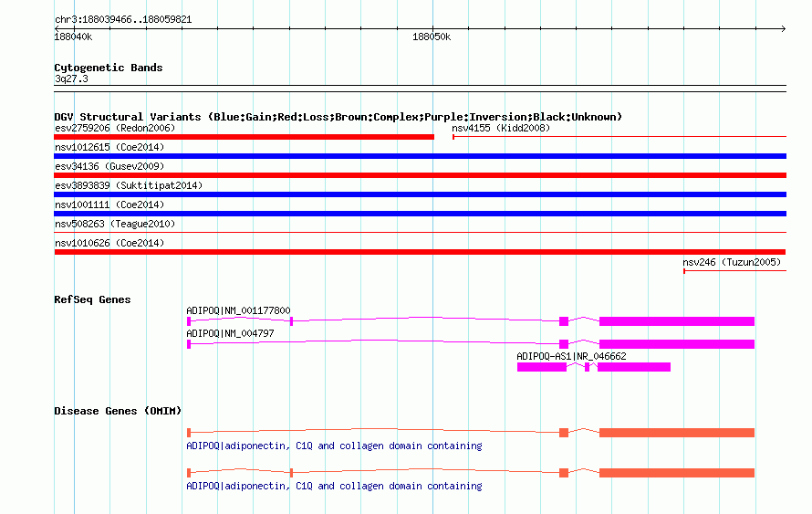Click the right arrow end of ruler
This screenshot has height=514, width=812.
click(x=783, y=28)
